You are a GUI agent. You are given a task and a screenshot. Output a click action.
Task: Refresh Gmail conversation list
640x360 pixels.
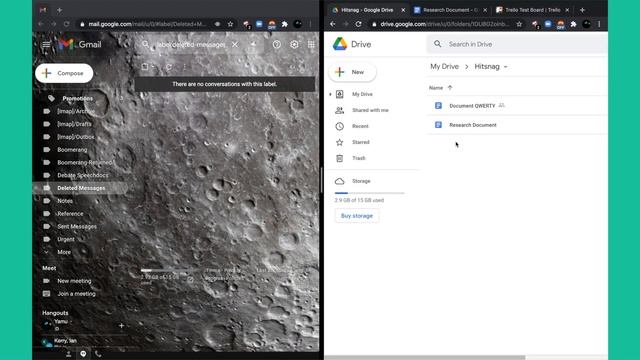click(169, 67)
